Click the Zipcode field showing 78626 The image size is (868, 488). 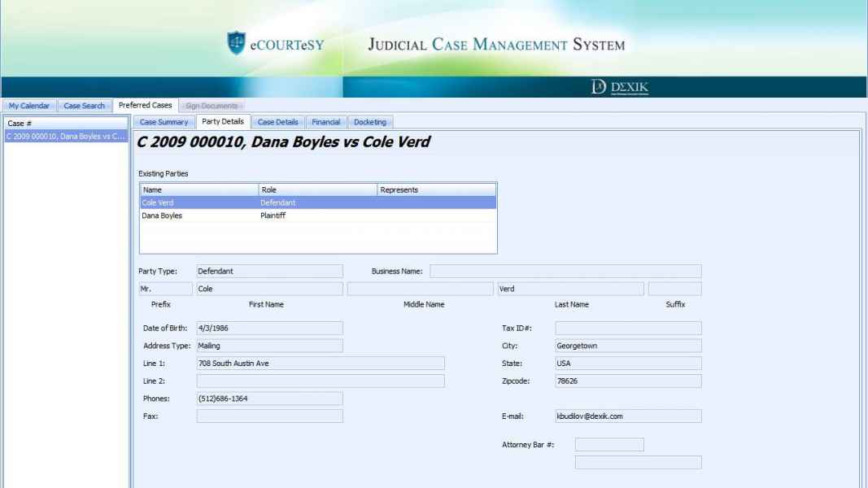(628, 381)
